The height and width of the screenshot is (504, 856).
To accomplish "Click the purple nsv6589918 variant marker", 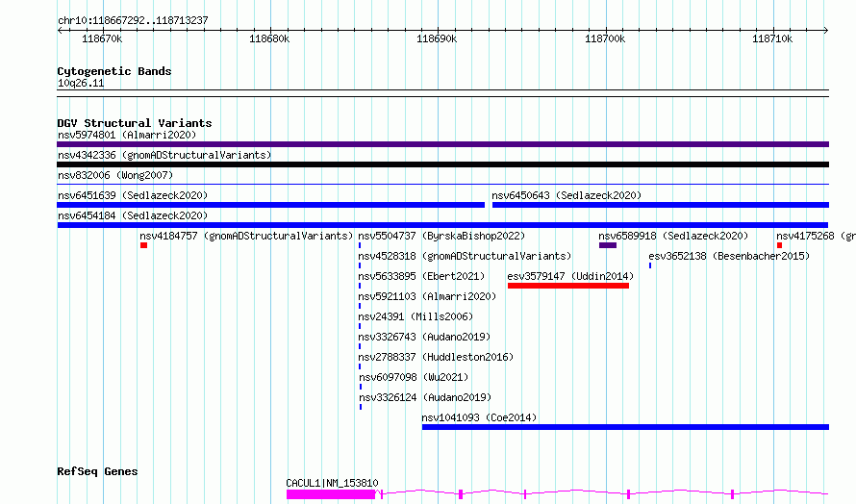I will coord(608,245).
